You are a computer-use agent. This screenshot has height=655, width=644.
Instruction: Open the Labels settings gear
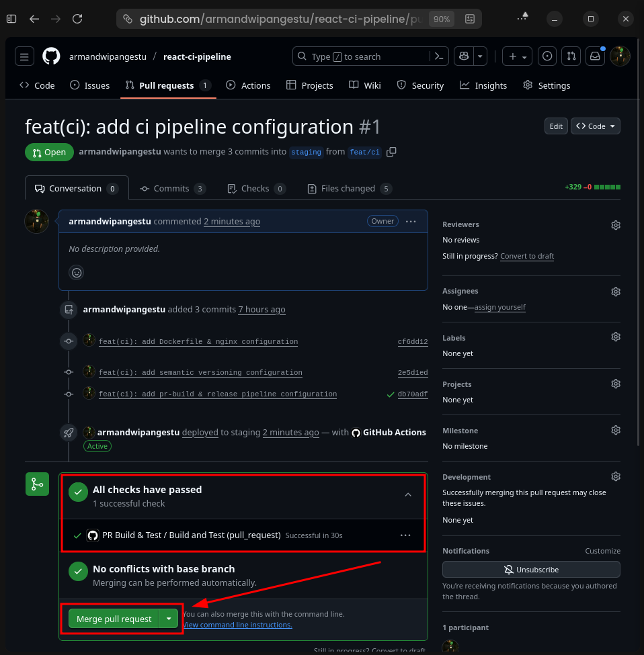pyautogui.click(x=616, y=337)
